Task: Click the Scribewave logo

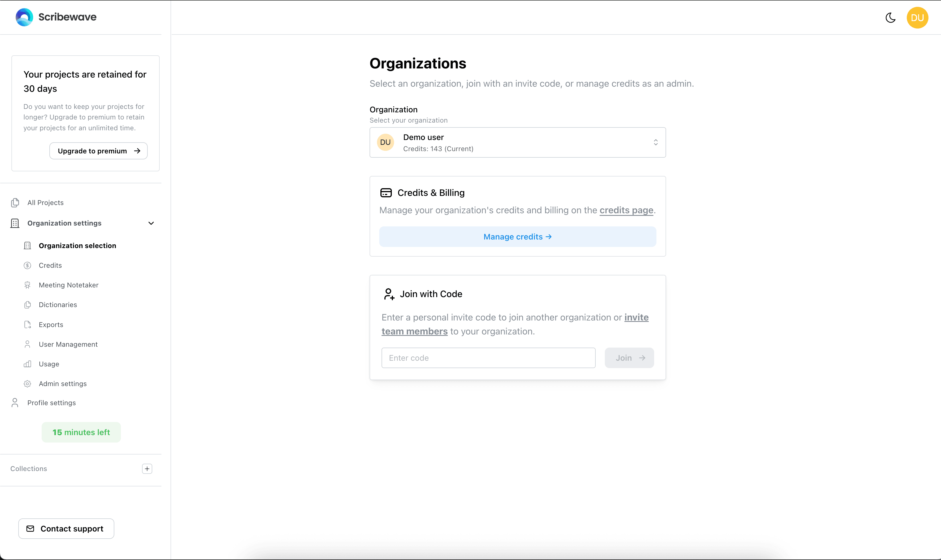Action: tap(55, 17)
